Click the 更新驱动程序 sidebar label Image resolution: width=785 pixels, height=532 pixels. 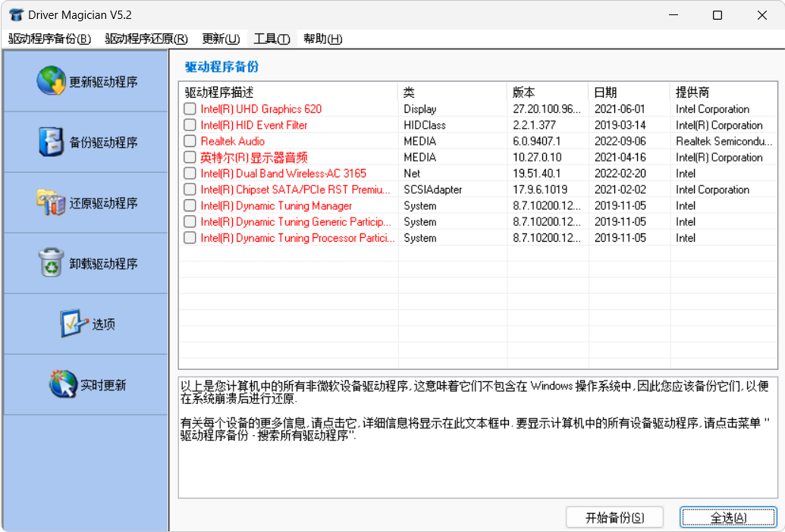pos(103,82)
